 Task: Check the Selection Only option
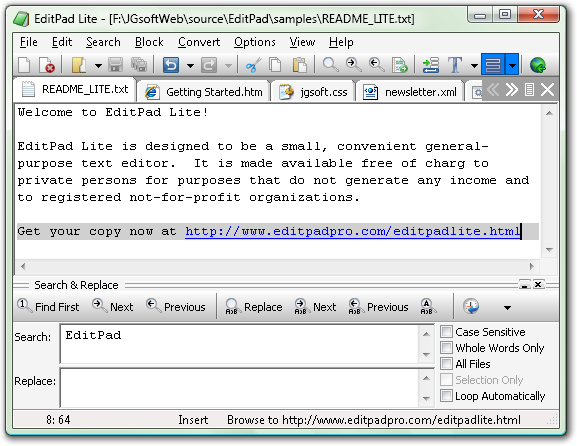coord(446,380)
